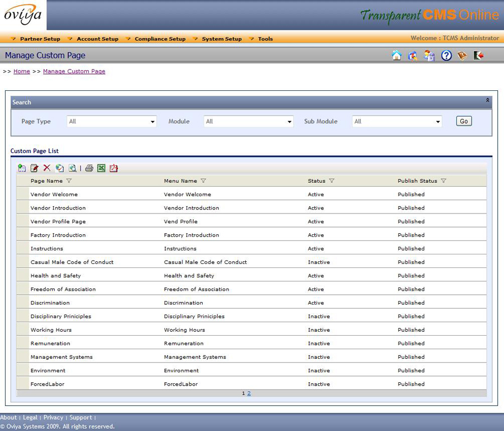Screen dimensions: 504x431
Task: Click the Edit custom page notepad icon
Action: (34, 168)
